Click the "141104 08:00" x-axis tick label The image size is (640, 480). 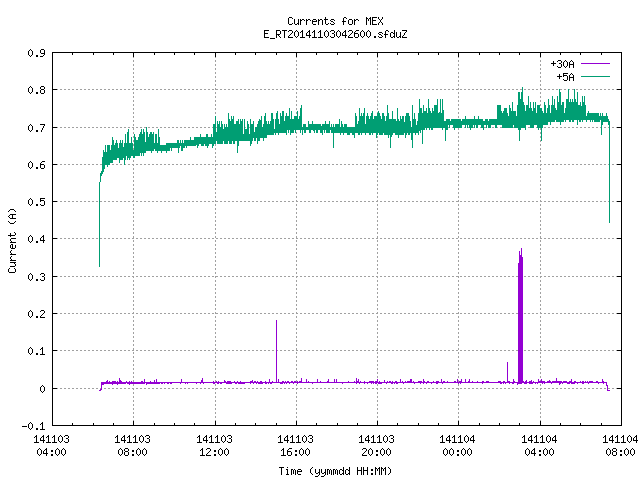point(620,446)
